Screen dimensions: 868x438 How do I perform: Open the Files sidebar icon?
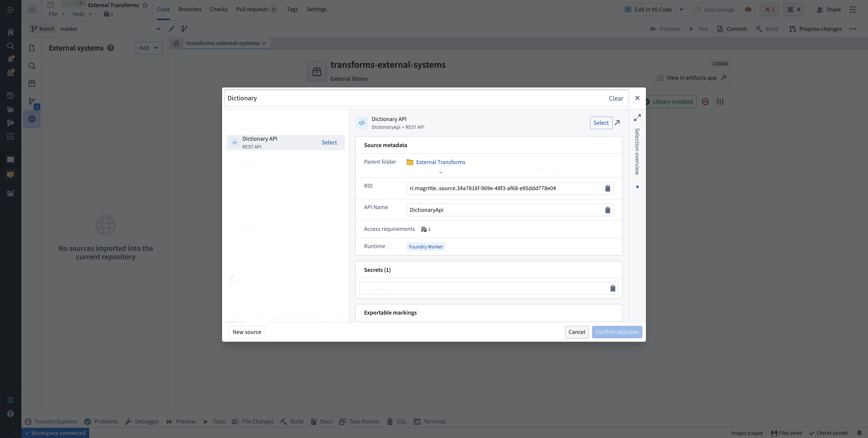[32, 48]
